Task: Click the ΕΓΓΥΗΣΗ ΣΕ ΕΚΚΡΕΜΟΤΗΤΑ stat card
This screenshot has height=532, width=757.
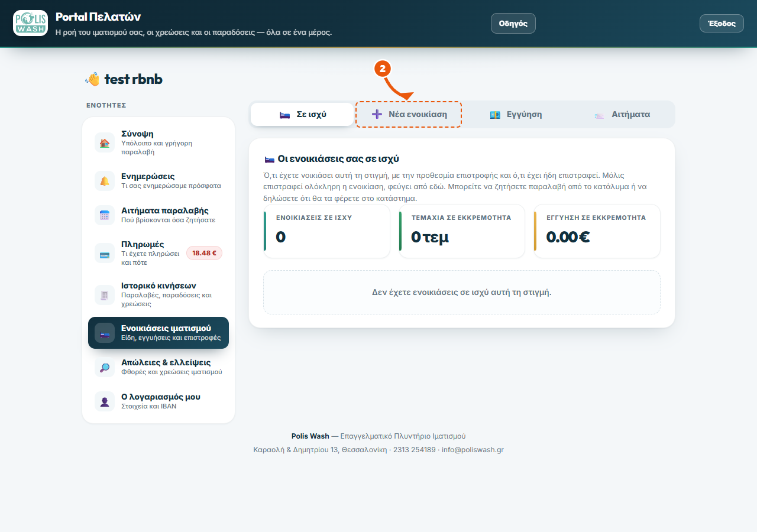Action: (597, 231)
